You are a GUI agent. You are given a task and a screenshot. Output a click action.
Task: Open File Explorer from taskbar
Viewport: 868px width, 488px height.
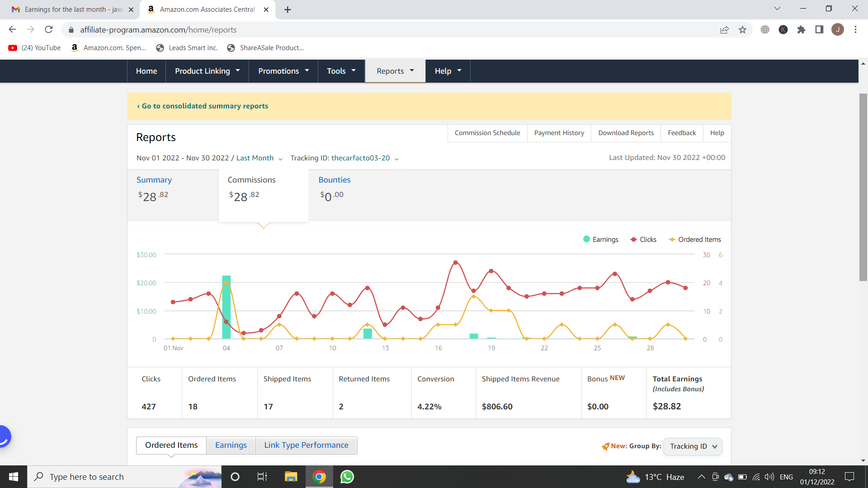point(291,477)
